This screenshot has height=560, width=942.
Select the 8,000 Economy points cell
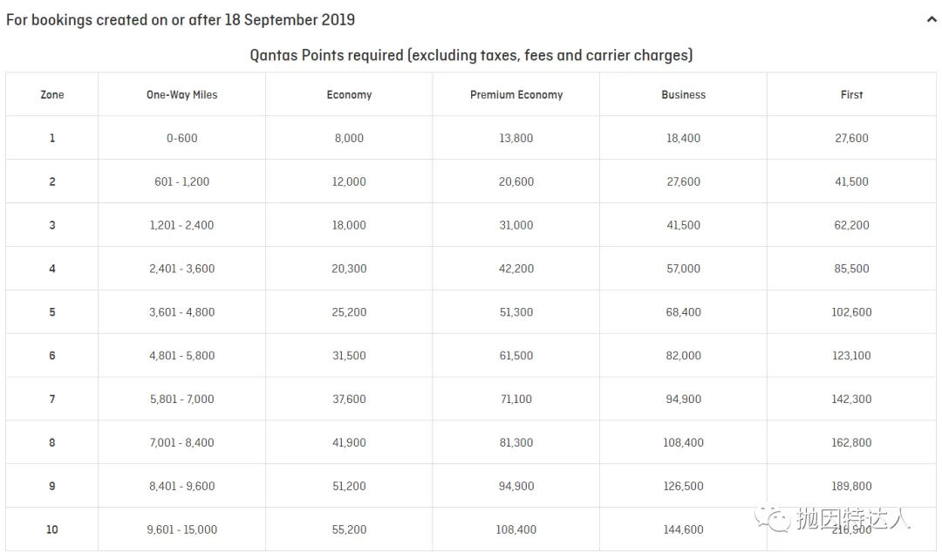point(349,138)
